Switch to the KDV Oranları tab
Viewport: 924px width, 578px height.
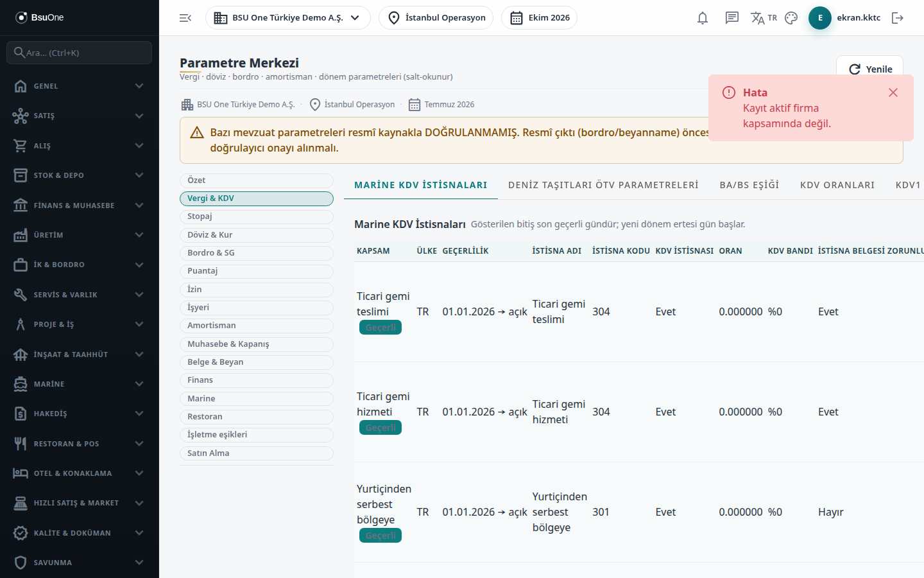coord(837,185)
